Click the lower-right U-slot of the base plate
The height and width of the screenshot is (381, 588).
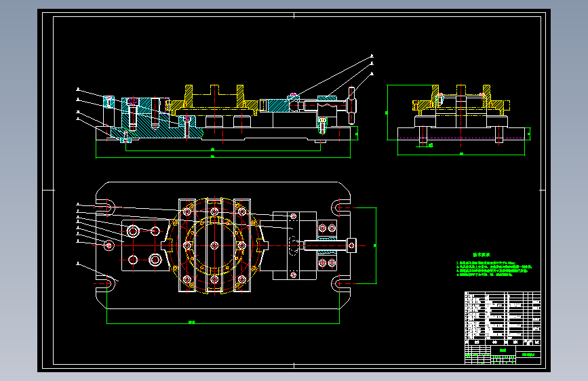click(340, 283)
